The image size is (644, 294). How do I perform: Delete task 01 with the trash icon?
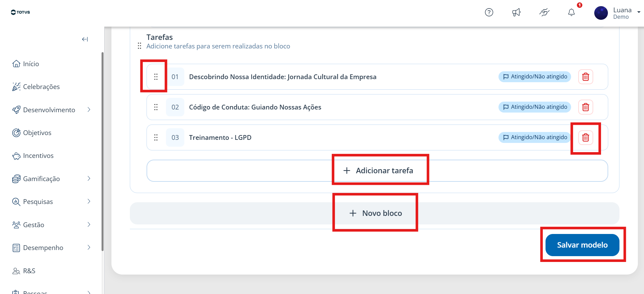coord(585,77)
